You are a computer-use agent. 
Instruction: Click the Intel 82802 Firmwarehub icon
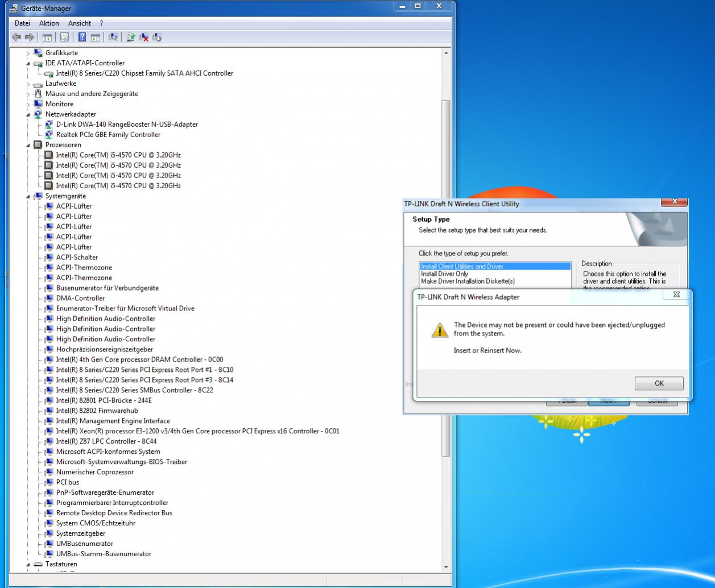pos(49,411)
